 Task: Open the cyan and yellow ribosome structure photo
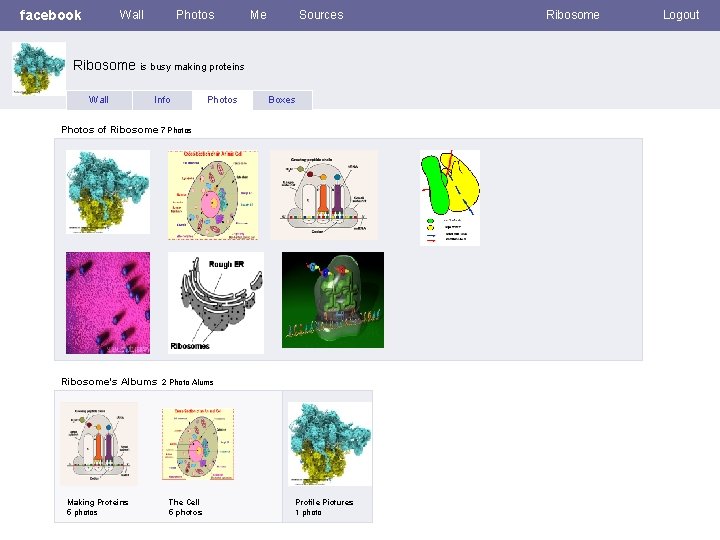pos(108,192)
